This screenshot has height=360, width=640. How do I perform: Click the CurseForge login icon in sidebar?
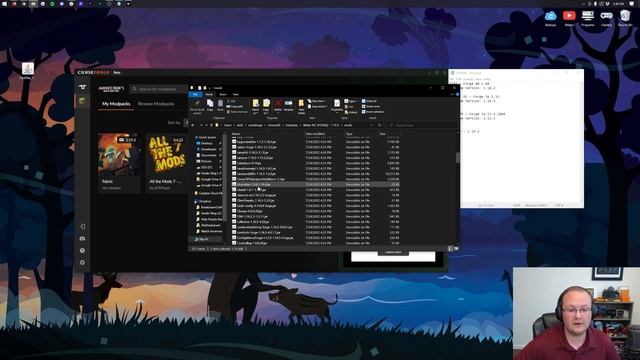tap(82, 226)
